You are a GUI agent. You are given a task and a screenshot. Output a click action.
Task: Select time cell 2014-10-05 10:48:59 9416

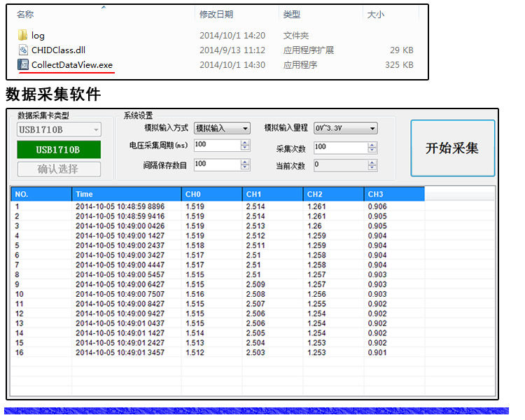(x=120, y=216)
